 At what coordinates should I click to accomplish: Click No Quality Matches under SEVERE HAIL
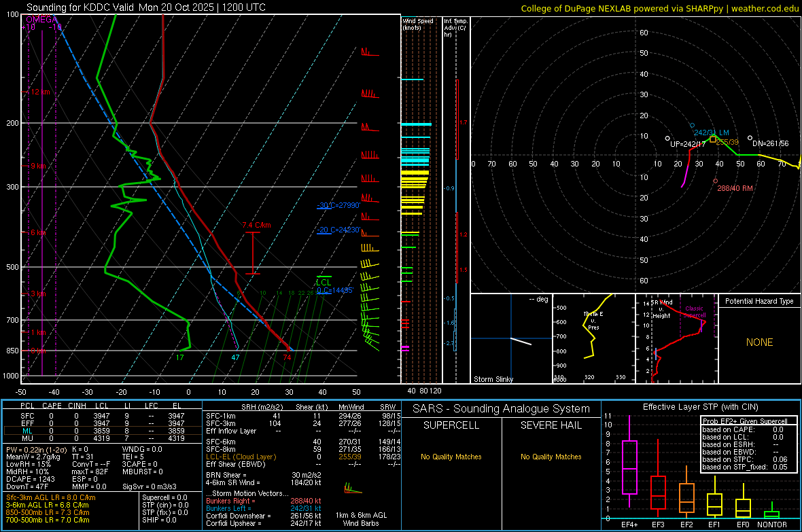[x=551, y=457]
